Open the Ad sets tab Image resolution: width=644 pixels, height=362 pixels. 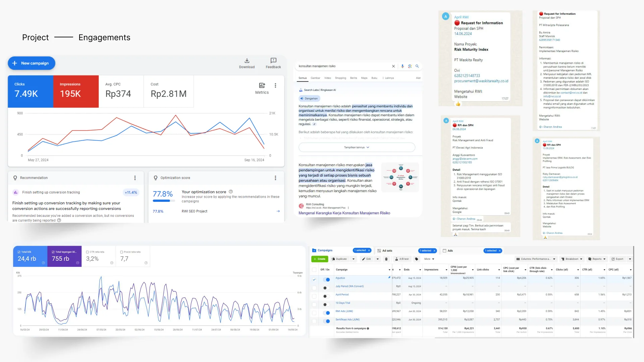coord(387,251)
